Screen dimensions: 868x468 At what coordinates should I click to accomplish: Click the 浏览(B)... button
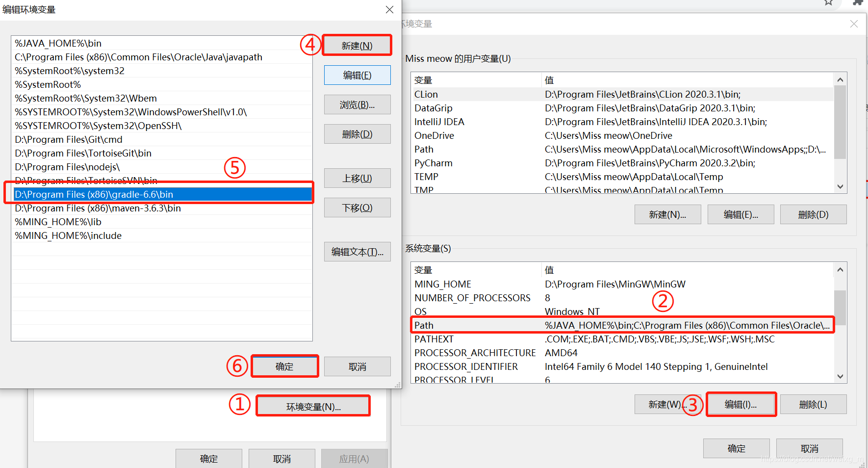tap(357, 104)
